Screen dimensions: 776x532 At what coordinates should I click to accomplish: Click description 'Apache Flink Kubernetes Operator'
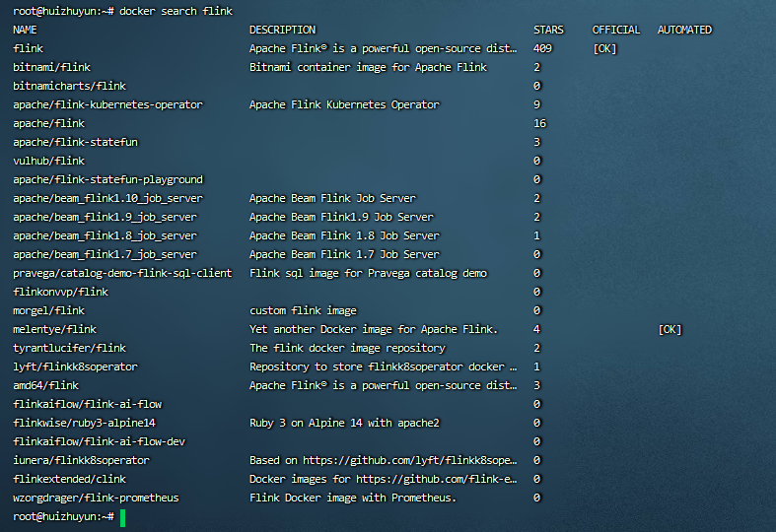coord(344,104)
